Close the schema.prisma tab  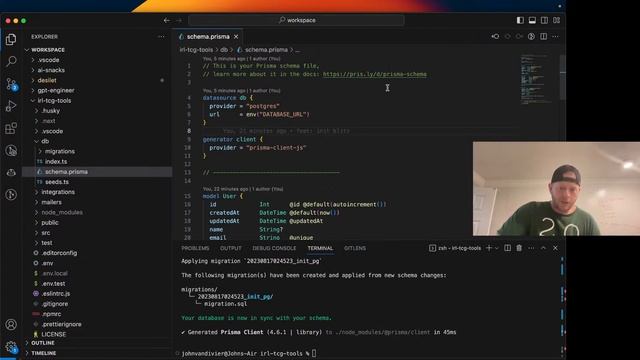click(x=236, y=37)
